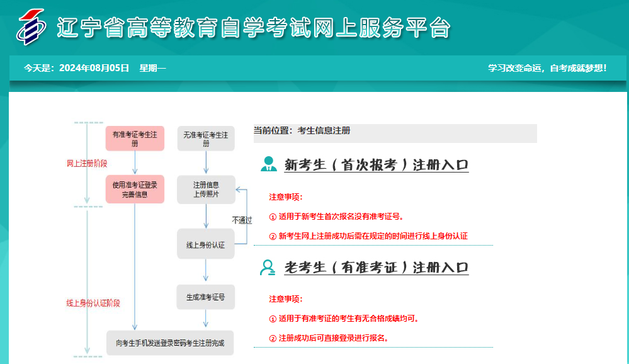Image resolution: width=629 pixels, height=364 pixels.
Task: Click the 当前位置：考生信息注册 breadcrumb bar
Action: coord(395,132)
